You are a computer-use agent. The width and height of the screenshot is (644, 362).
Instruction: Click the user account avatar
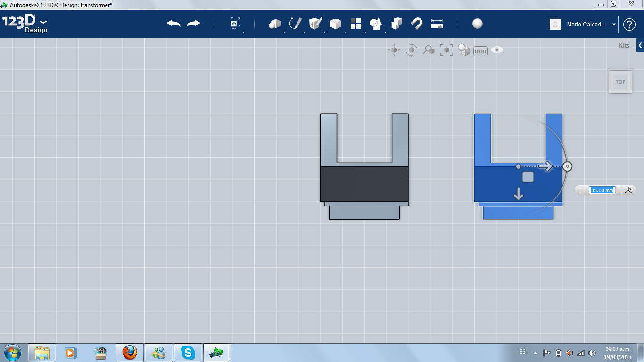555,24
